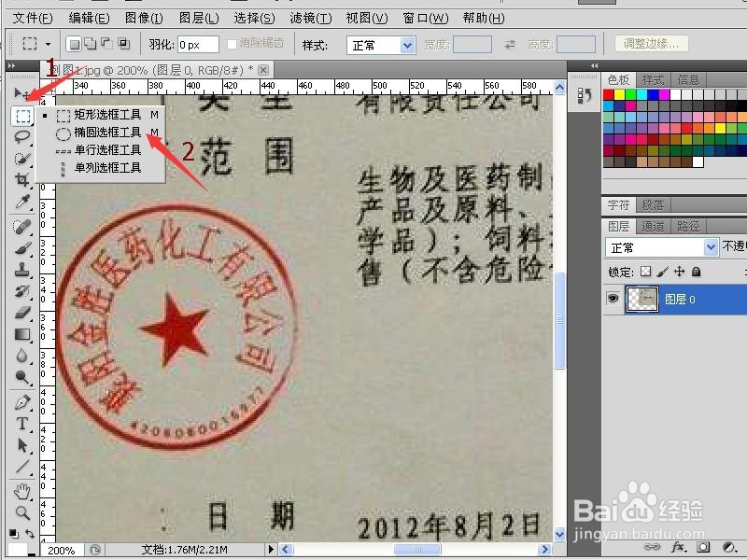Click the 调整边缘 button
Image resolution: width=747 pixels, height=560 pixels.
click(x=651, y=44)
